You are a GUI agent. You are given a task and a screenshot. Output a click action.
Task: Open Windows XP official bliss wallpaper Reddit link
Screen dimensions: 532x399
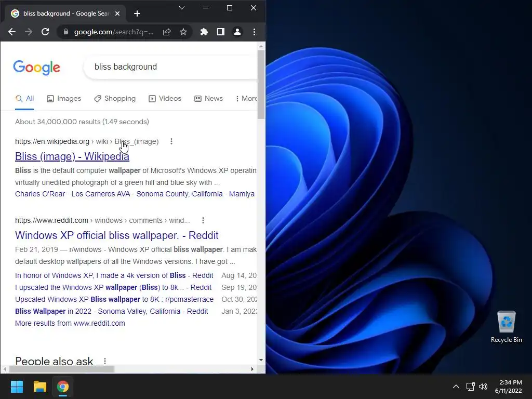coord(117,235)
